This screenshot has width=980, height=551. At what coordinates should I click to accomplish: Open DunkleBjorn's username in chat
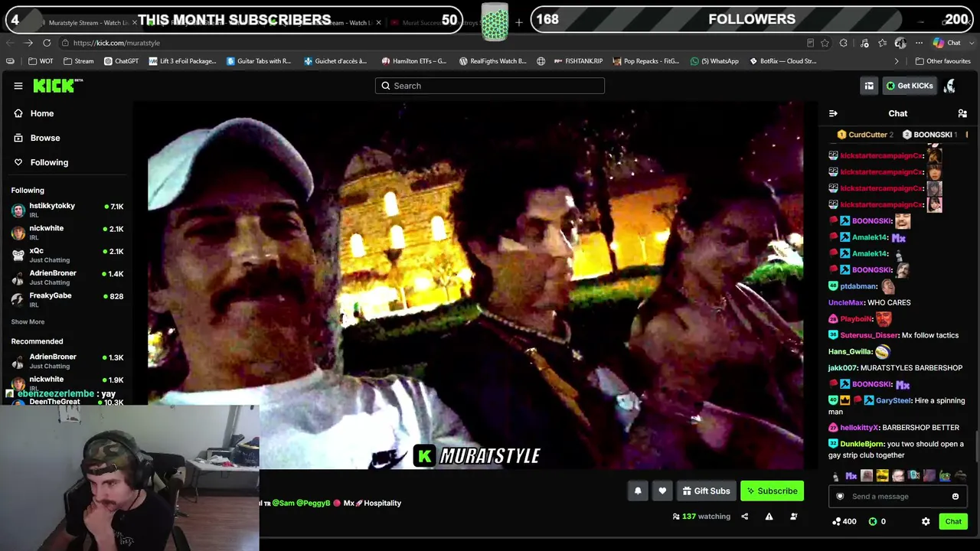tap(862, 444)
